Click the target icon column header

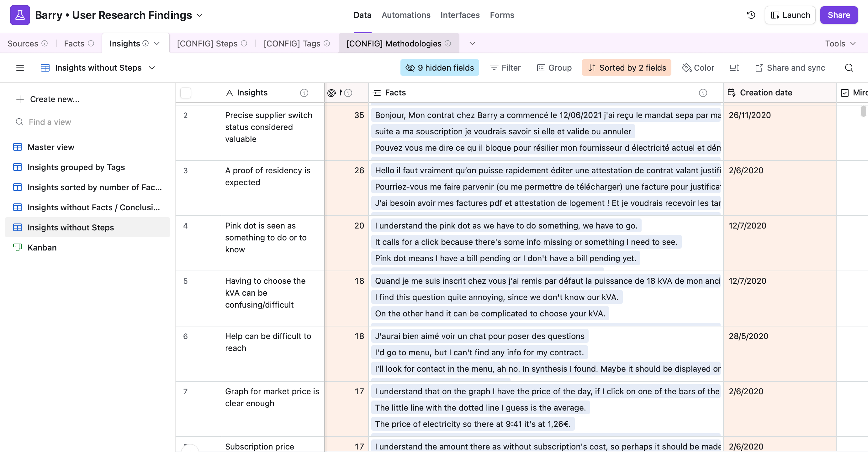[331, 93]
